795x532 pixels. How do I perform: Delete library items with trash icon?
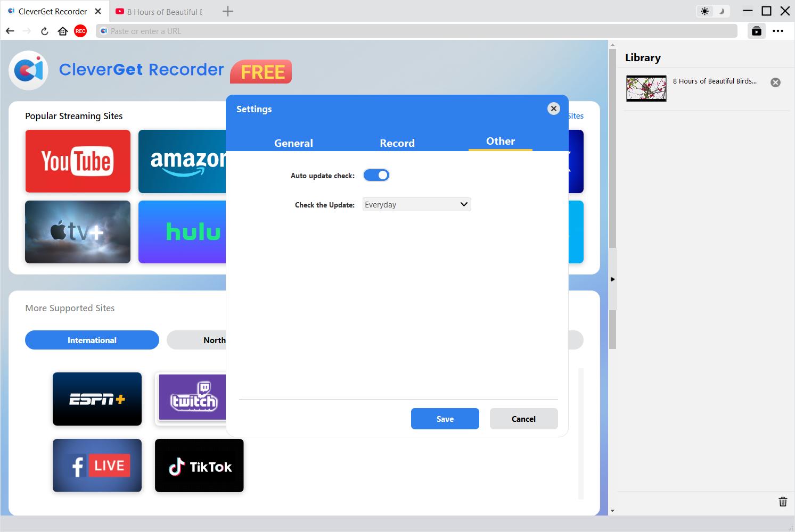pyautogui.click(x=783, y=501)
